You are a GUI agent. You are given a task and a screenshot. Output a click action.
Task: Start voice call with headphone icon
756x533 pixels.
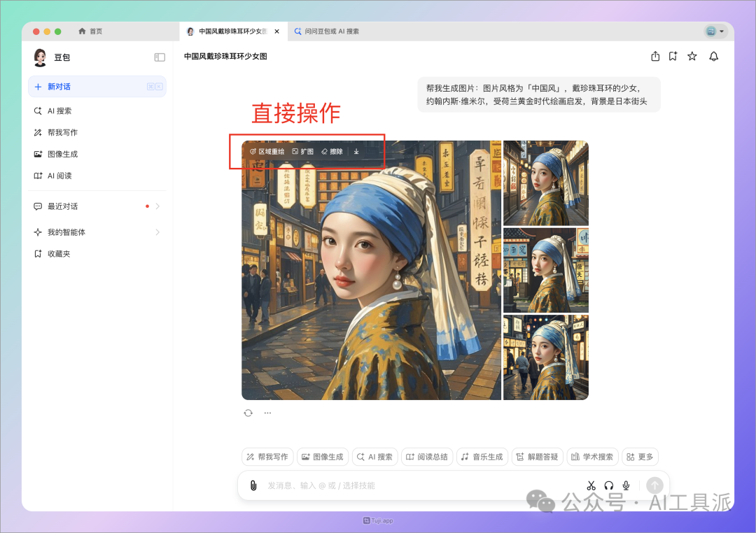[x=608, y=485]
